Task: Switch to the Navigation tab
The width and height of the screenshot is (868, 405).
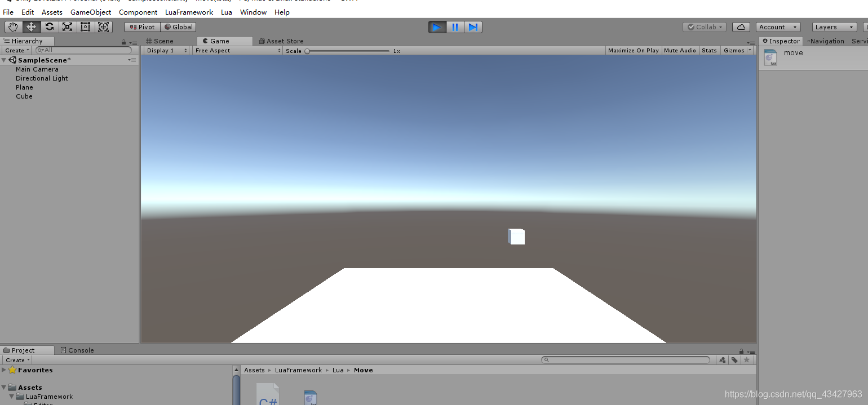Action: 825,41
